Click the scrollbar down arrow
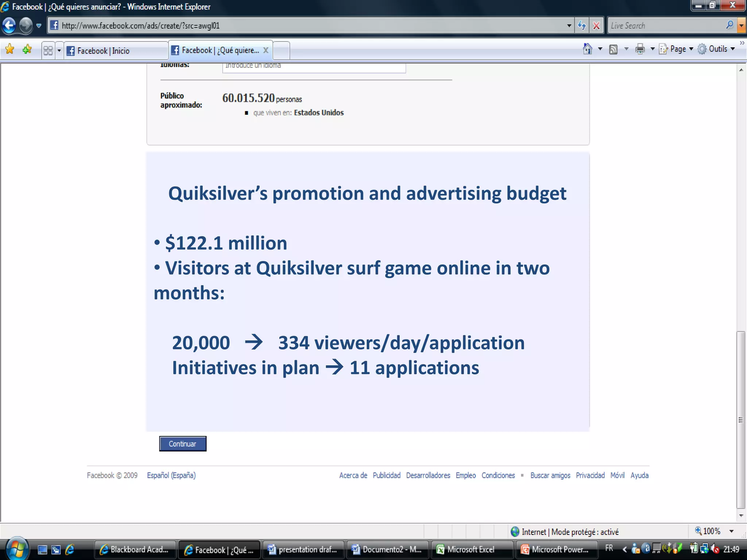The width and height of the screenshot is (747, 560). 741,516
